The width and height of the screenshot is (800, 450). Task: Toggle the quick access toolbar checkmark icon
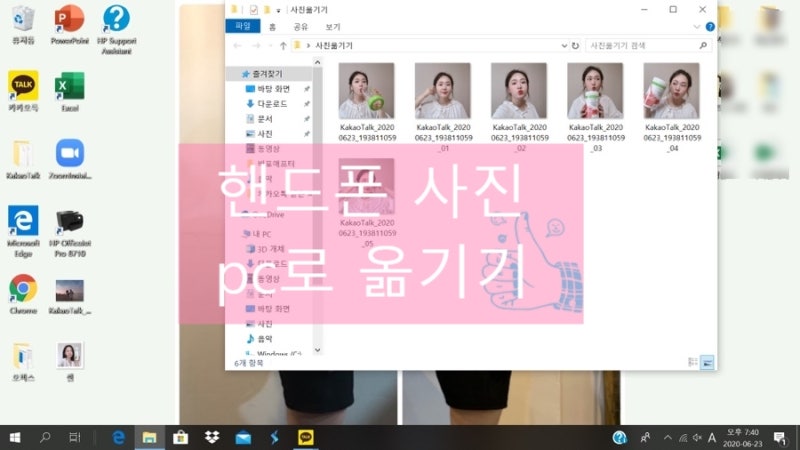coord(254,10)
